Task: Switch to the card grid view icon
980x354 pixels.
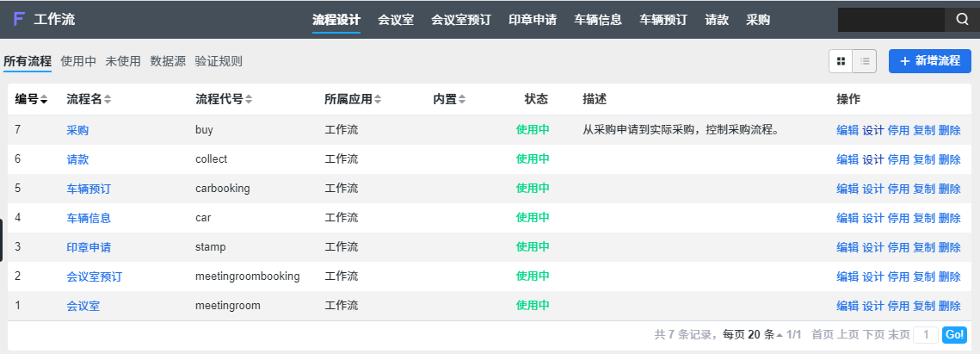Action: click(841, 61)
